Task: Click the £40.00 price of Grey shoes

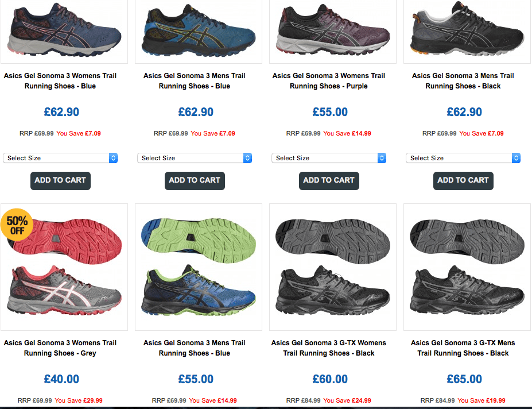Action: tap(61, 379)
